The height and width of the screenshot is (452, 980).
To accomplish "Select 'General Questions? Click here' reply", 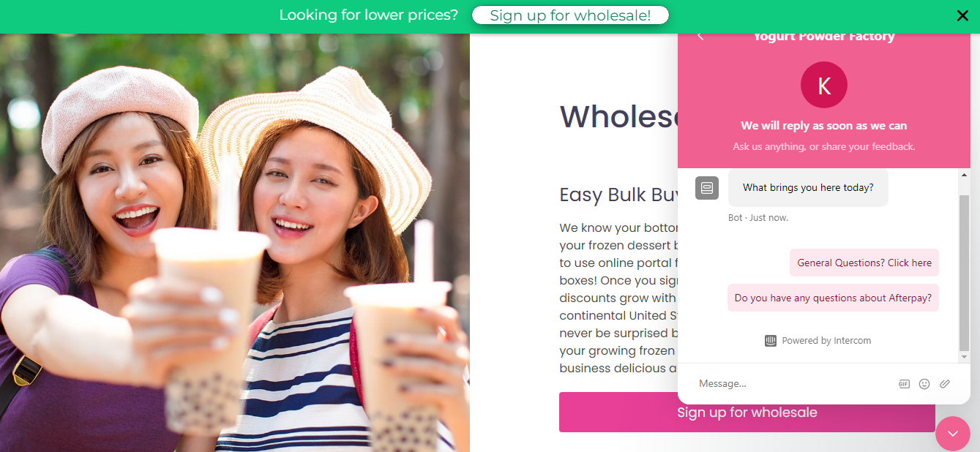I will (x=864, y=263).
